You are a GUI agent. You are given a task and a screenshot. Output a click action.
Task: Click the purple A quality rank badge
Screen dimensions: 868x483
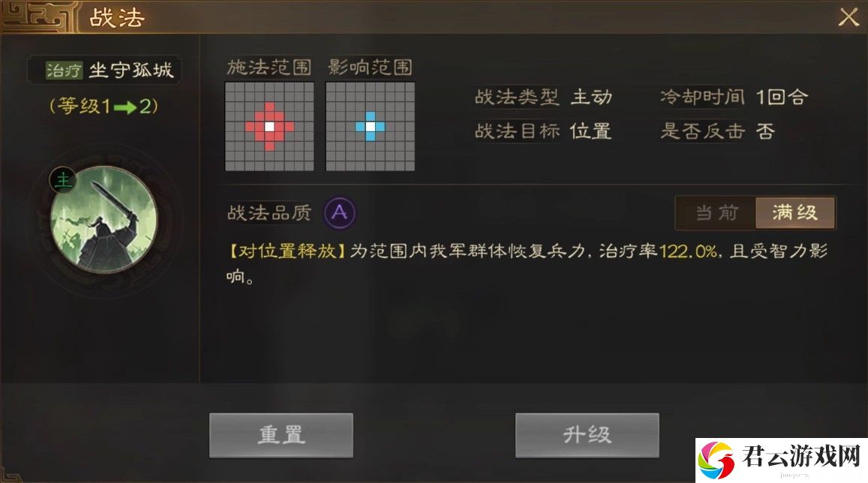click(340, 212)
